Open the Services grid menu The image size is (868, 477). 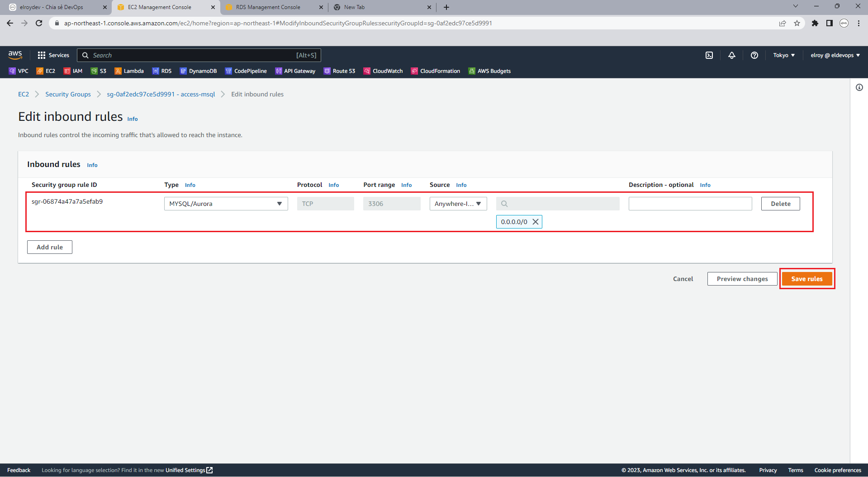click(x=53, y=55)
